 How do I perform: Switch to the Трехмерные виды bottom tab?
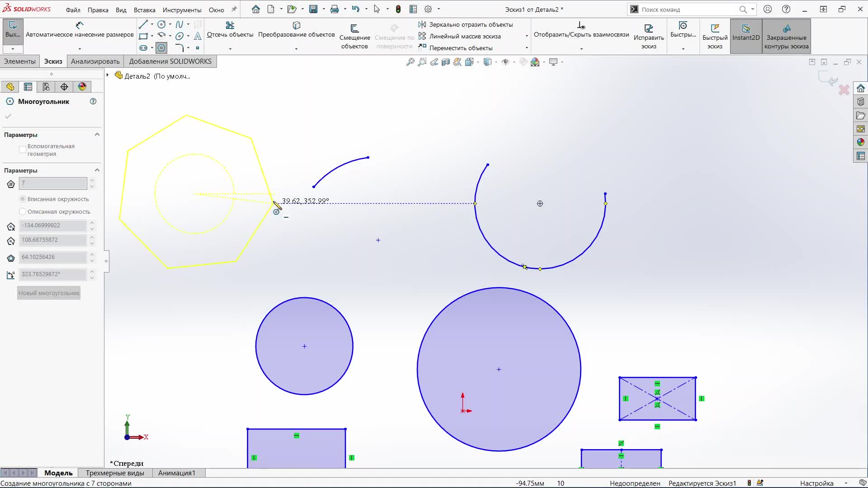[115, 473]
